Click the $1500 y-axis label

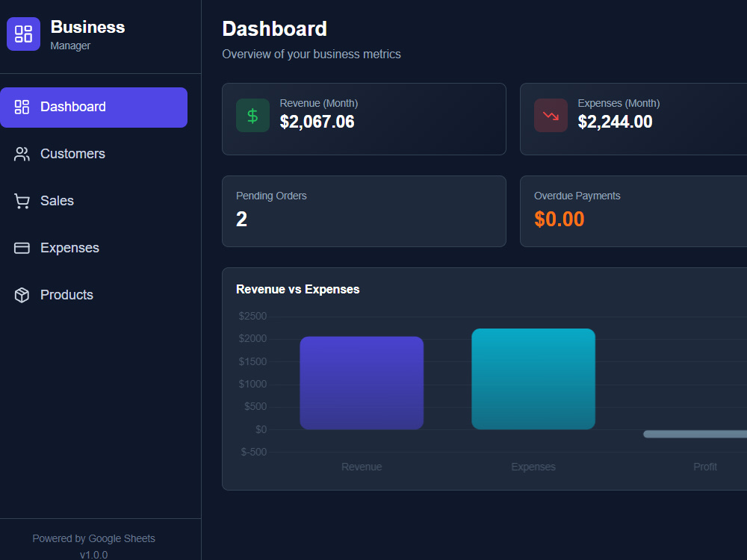pyautogui.click(x=252, y=361)
